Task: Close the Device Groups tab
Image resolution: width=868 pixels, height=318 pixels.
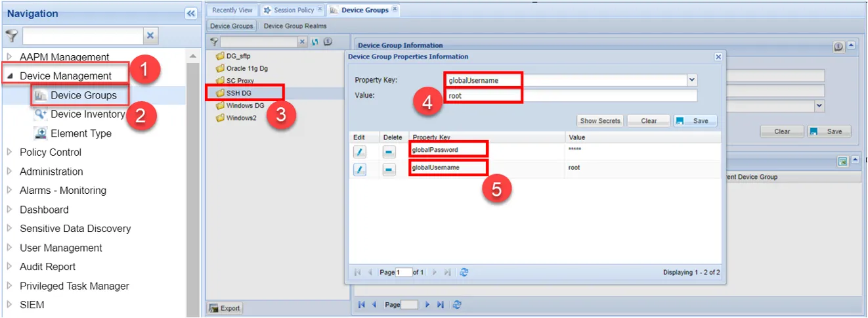Action: [x=395, y=9]
